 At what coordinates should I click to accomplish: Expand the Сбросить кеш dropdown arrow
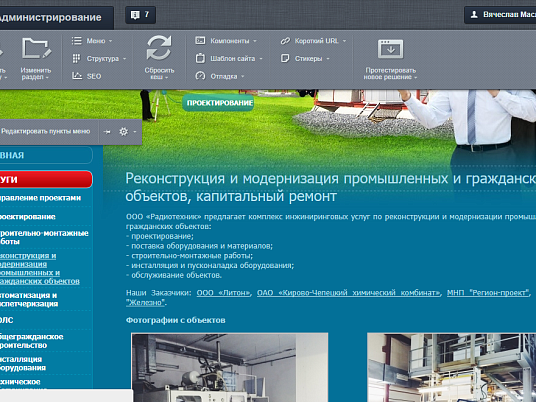pos(166,78)
